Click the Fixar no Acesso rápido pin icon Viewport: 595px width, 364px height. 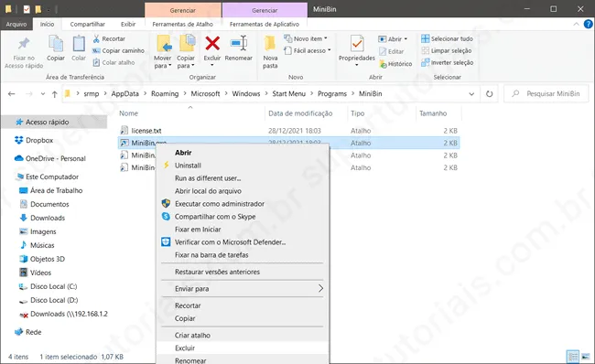pyautogui.click(x=24, y=44)
